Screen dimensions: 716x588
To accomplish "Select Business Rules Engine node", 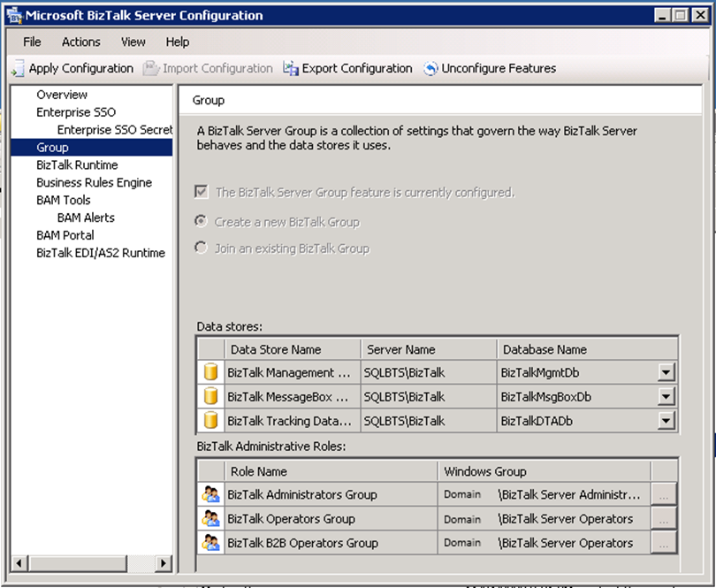I will (x=94, y=183).
